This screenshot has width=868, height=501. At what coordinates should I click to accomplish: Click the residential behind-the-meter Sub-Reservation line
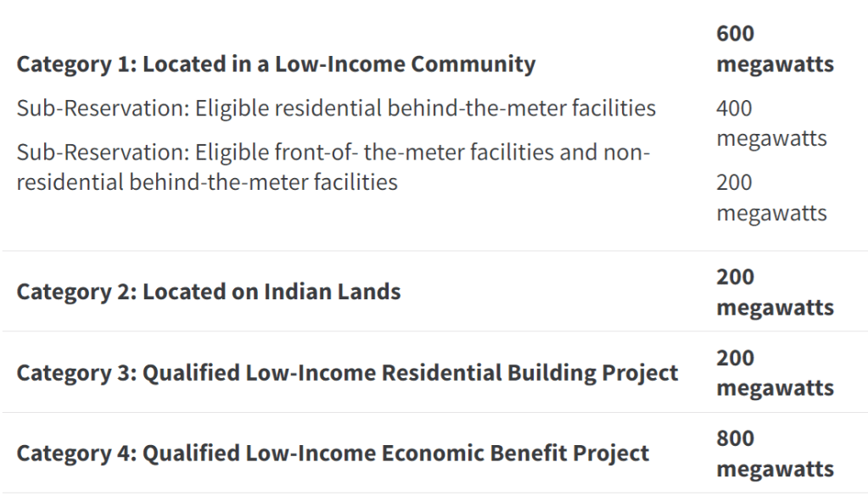point(336,109)
